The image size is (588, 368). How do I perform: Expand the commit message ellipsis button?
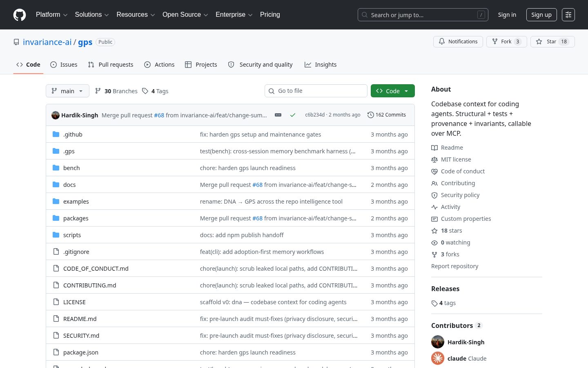pyautogui.click(x=278, y=115)
